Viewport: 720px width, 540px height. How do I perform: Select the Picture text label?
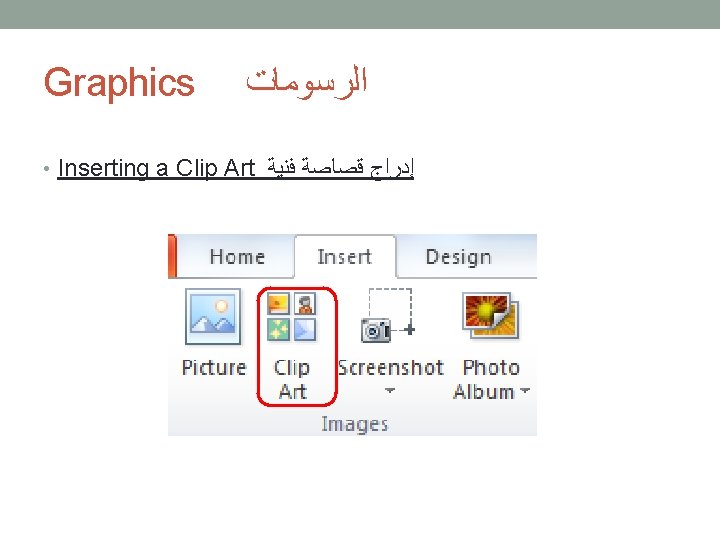click(213, 368)
